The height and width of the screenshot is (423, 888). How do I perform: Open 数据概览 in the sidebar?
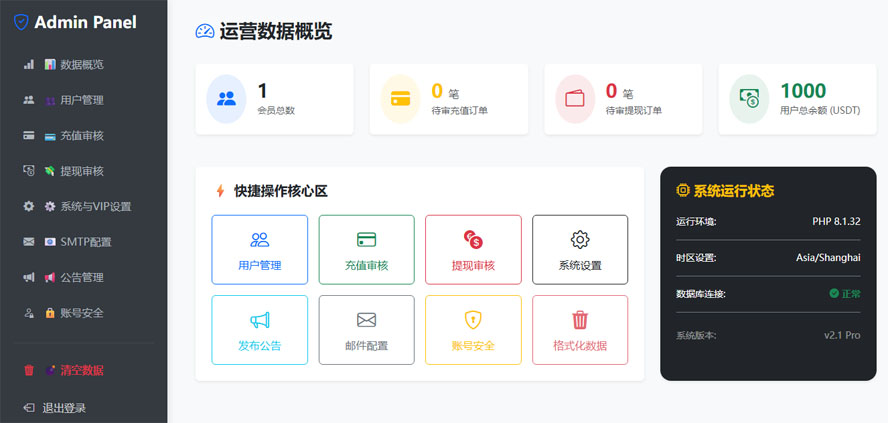[x=84, y=65]
